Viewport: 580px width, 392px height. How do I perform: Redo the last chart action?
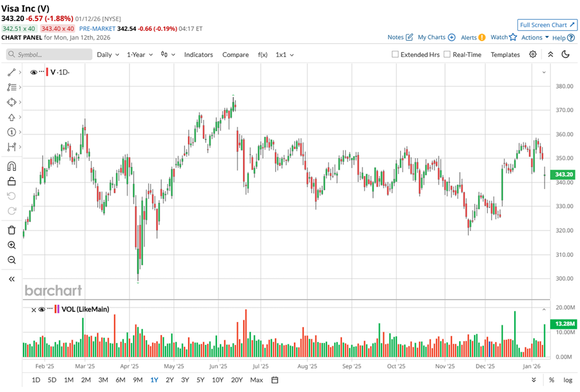coord(12,211)
